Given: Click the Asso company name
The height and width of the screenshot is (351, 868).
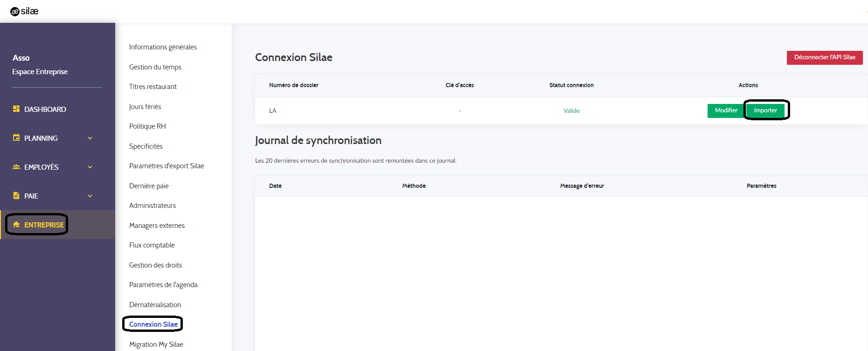Looking at the screenshot, I should click(x=21, y=58).
